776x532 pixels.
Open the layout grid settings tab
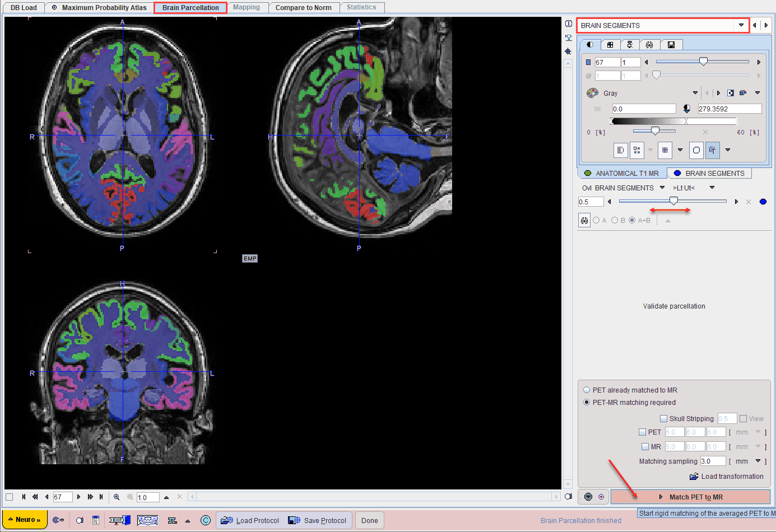(x=610, y=45)
